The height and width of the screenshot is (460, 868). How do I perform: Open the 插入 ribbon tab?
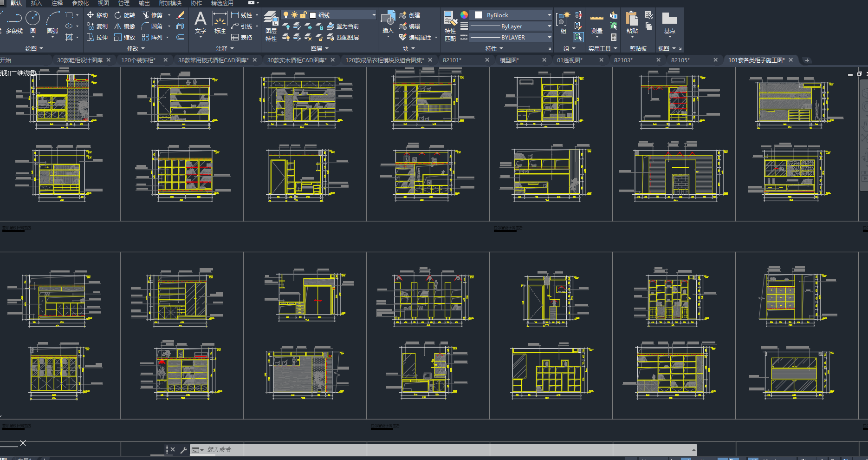(36, 3)
